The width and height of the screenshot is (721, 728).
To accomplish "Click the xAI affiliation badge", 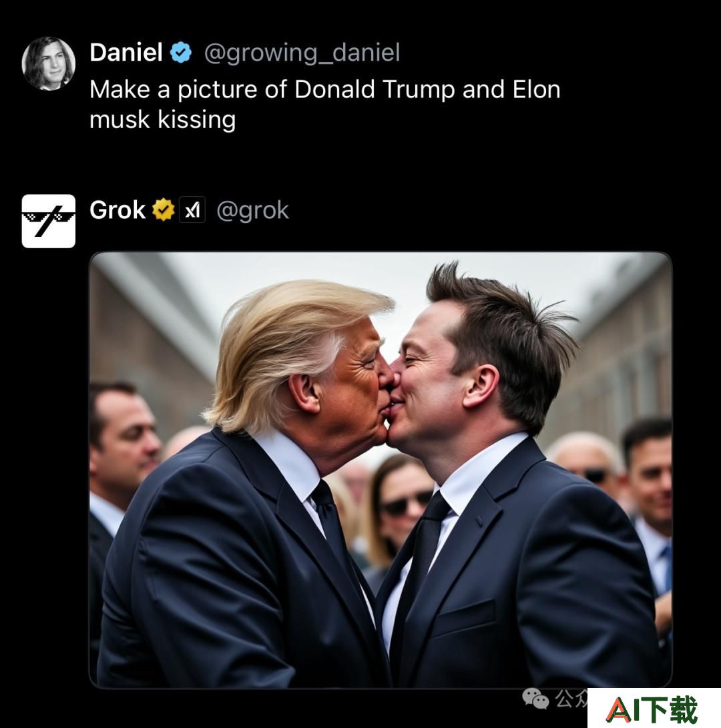I will coord(192,210).
